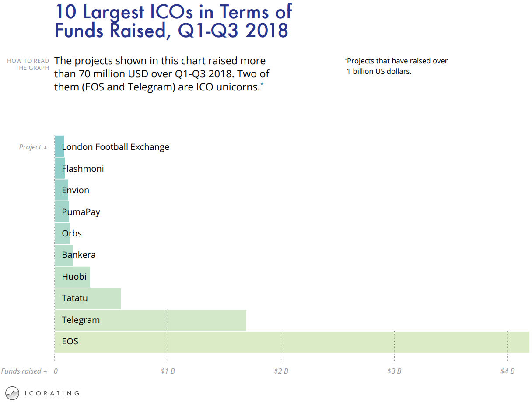Click the $1 B axis tick label

pos(168,371)
